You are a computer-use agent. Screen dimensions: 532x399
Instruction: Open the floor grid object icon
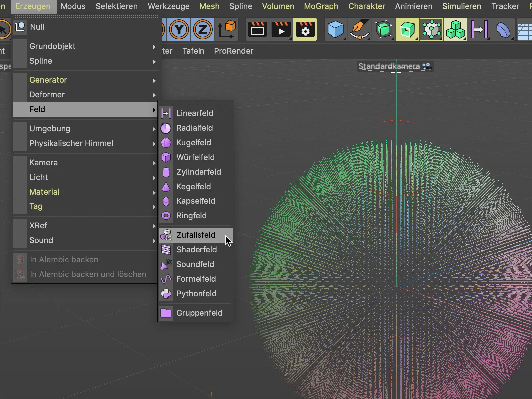pyautogui.click(x=525, y=30)
